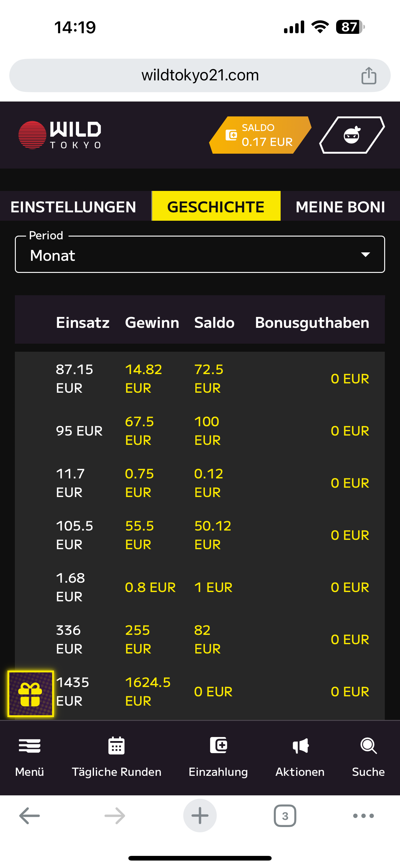Open a new browser tab

coord(200,816)
